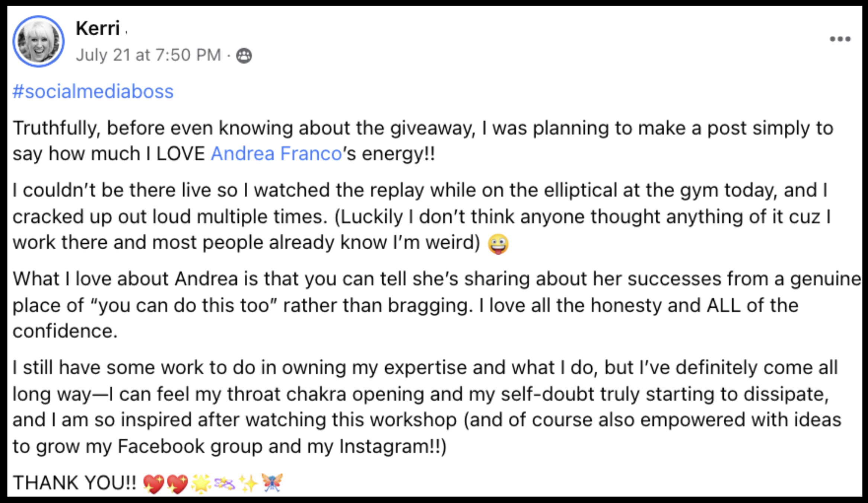
Task: Open the #socialmediaboss hashtag link
Action: (x=93, y=92)
